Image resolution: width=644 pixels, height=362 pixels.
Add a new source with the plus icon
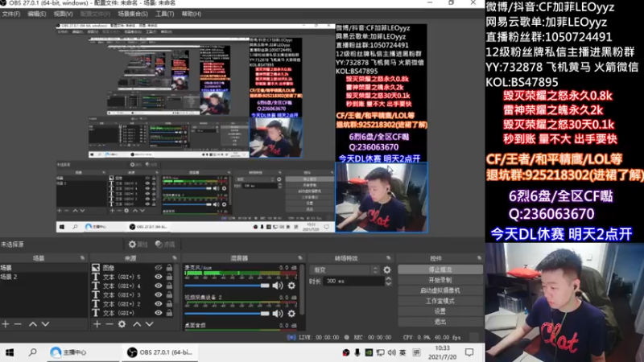click(x=97, y=324)
